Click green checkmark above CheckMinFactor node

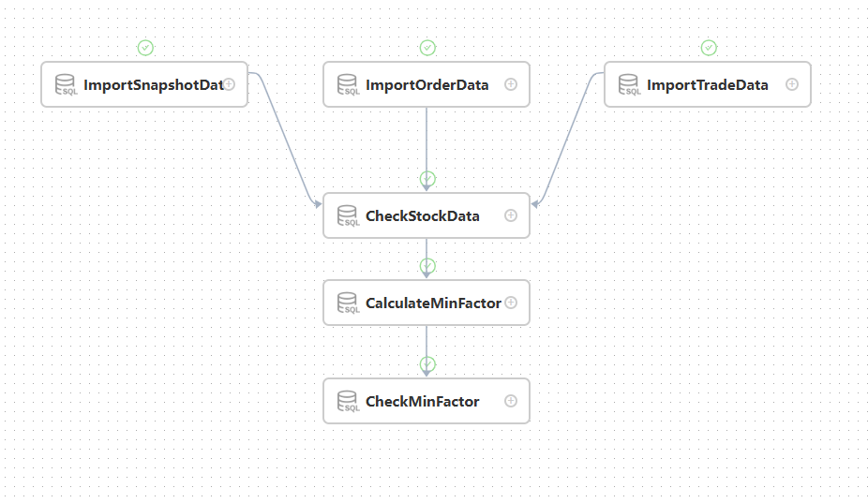(x=427, y=364)
